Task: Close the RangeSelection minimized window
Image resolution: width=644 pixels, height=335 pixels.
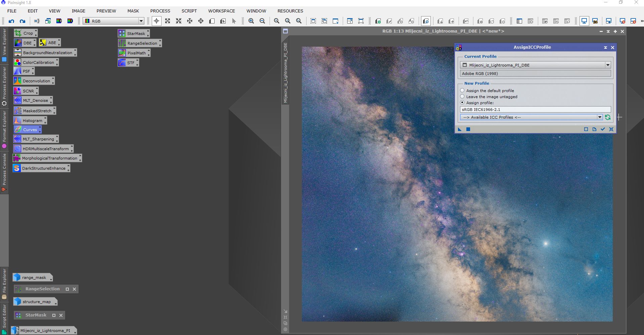Action: pyautogui.click(x=75, y=289)
